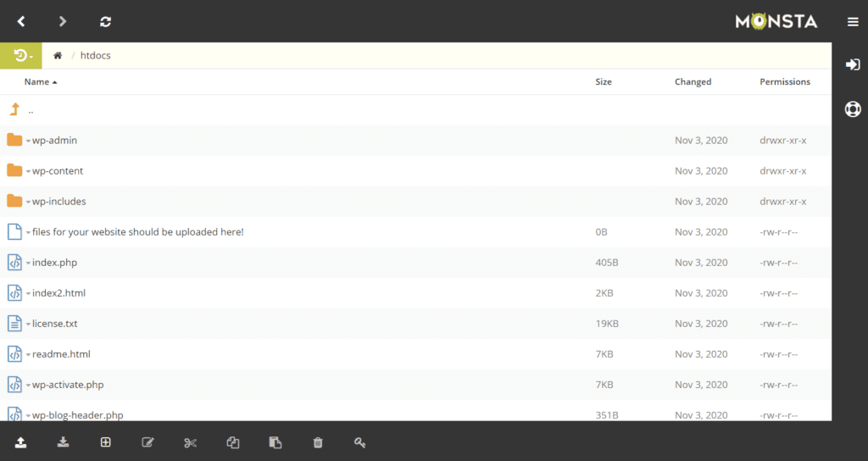This screenshot has width=868, height=461.
Task: Expand dropdown arrow next to license.txt
Action: point(28,324)
